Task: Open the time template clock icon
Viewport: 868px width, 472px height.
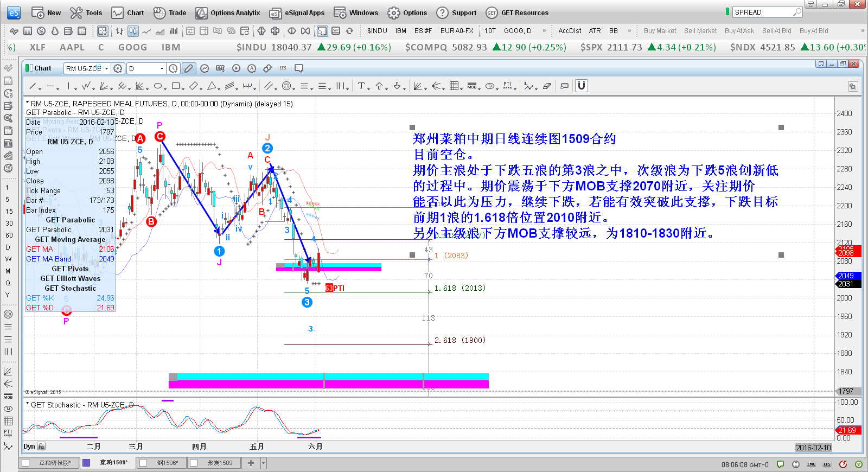Action: [173, 68]
